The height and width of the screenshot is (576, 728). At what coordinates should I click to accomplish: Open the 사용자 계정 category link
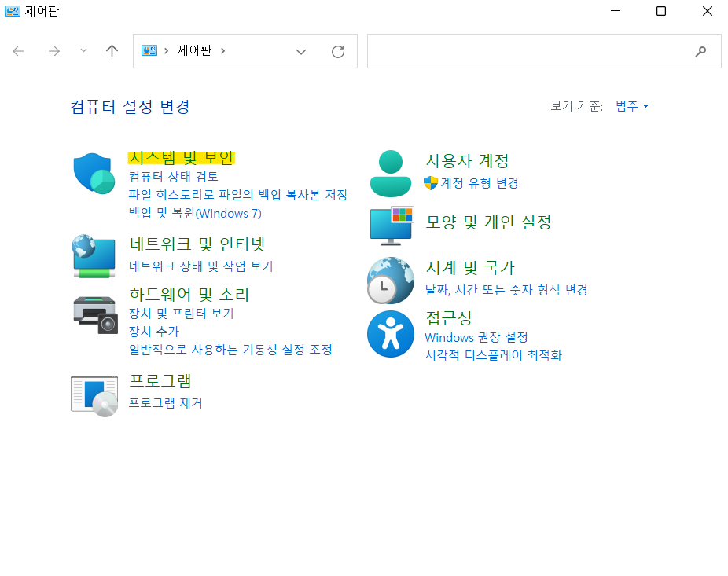pos(468,161)
